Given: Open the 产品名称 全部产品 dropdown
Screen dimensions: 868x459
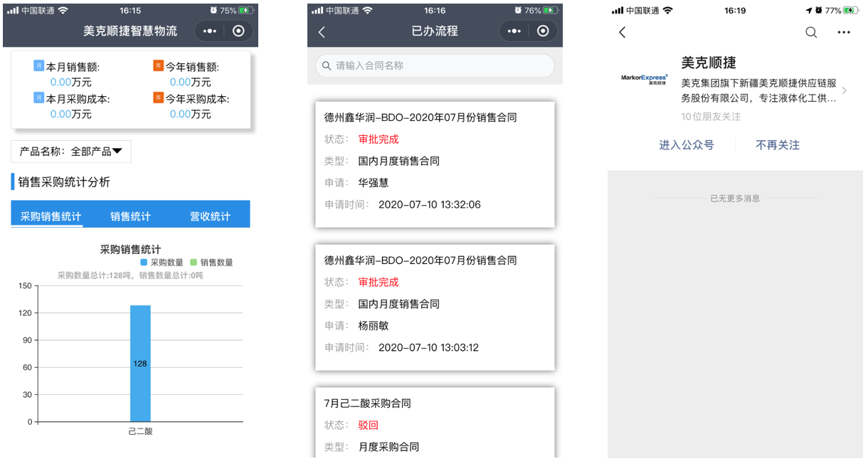Looking at the screenshot, I should [71, 152].
